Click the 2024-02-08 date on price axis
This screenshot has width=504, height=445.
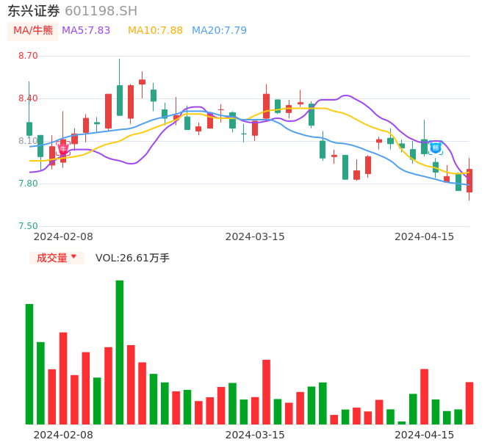click(x=63, y=236)
